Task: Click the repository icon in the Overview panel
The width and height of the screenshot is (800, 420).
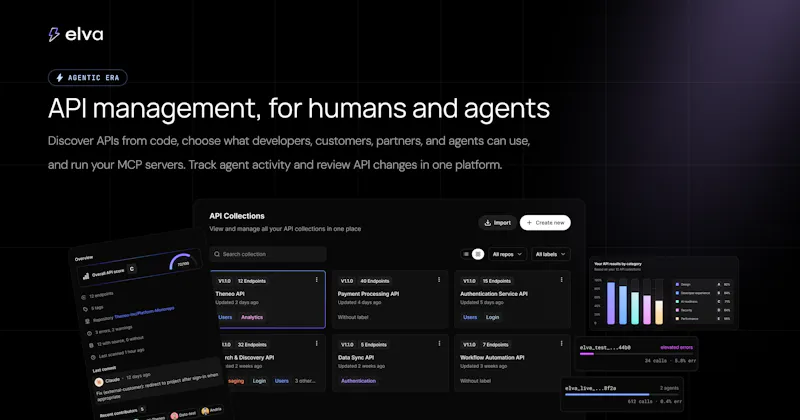Action: [87, 322]
